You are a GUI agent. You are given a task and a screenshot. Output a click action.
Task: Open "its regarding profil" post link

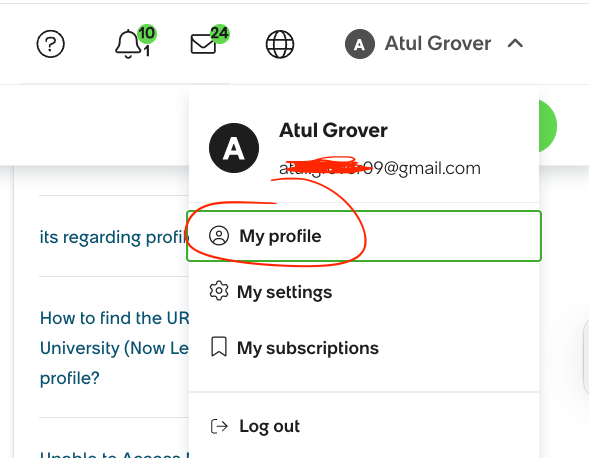tap(114, 237)
